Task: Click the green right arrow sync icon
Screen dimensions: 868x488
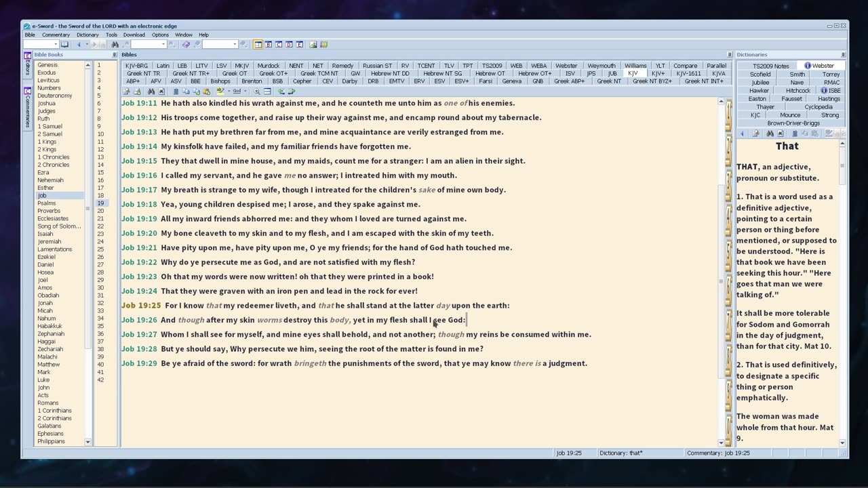Action: click(x=292, y=91)
